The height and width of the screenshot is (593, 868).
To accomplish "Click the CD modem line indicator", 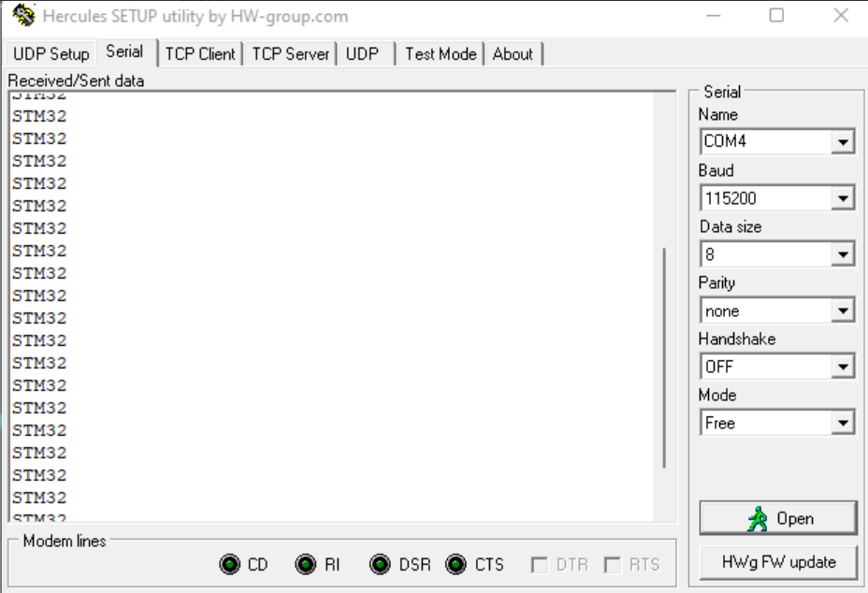I will point(230,564).
